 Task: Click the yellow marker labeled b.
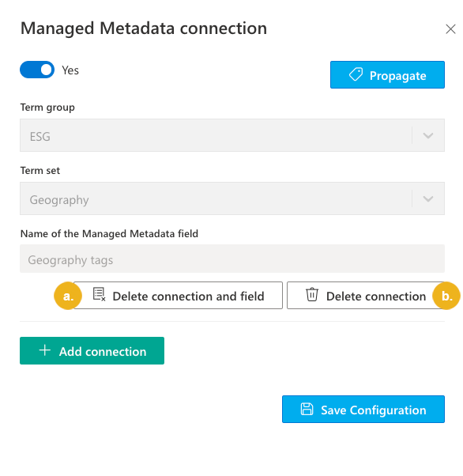click(x=446, y=296)
